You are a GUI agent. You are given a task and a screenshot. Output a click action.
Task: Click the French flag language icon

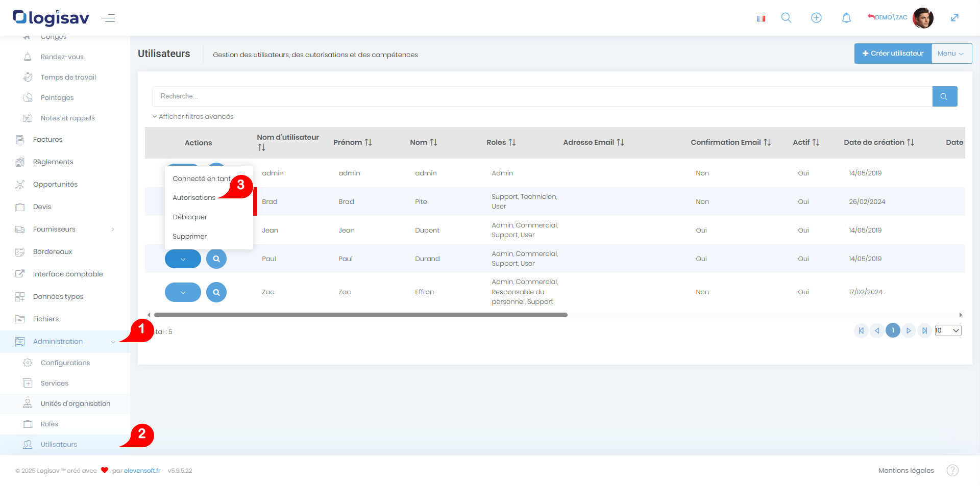[761, 18]
